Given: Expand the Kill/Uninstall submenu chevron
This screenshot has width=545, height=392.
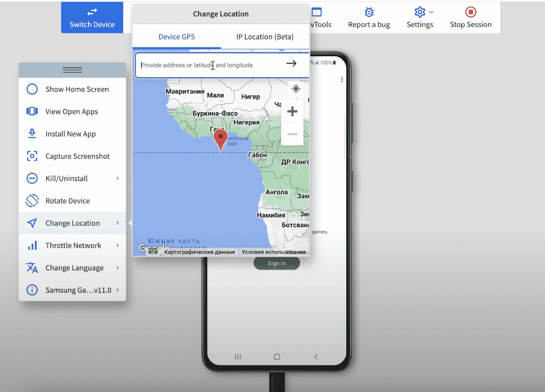Looking at the screenshot, I should pos(117,179).
